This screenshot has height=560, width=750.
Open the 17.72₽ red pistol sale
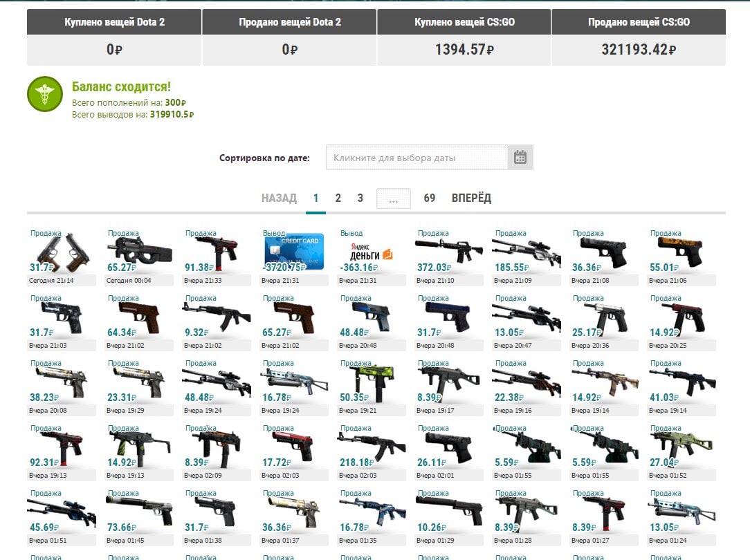pos(294,452)
